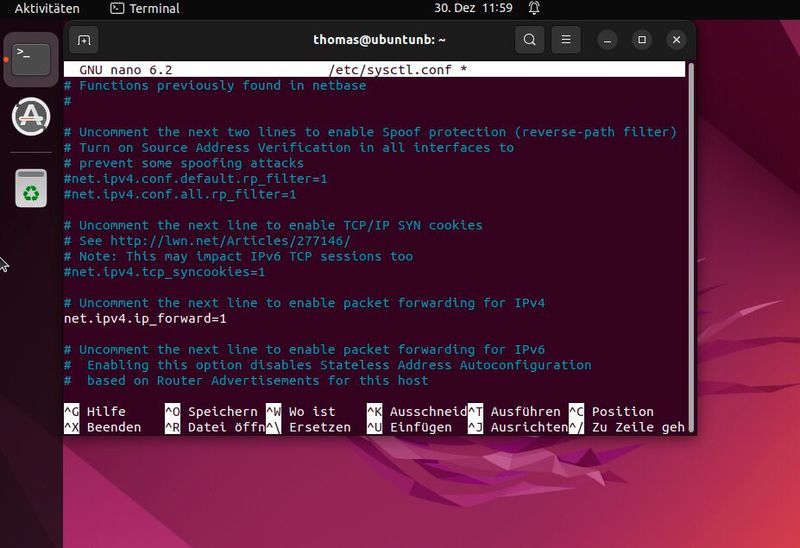The width and height of the screenshot is (800, 548).
Task: Open the Trash icon in the dock
Action: click(31, 188)
